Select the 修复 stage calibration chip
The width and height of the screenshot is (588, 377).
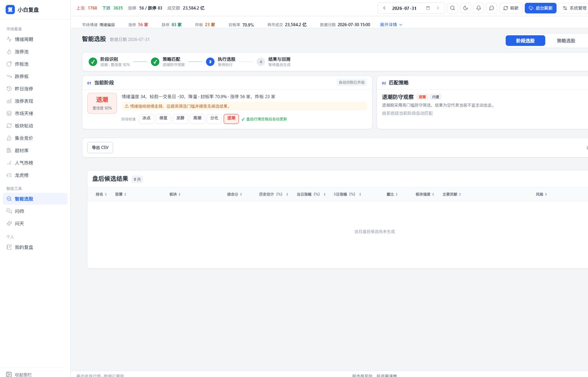pyautogui.click(x=164, y=119)
